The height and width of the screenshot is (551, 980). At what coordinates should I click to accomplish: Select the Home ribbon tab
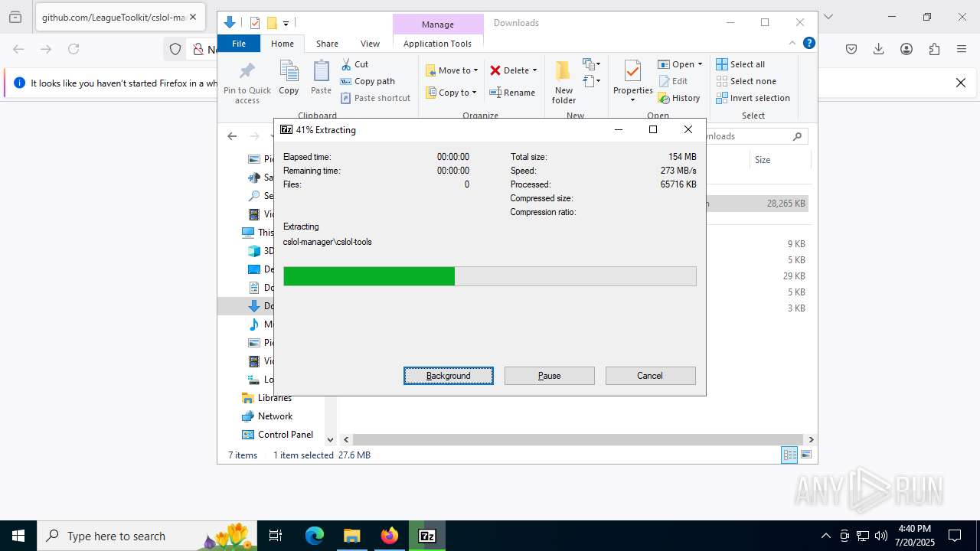pos(283,44)
